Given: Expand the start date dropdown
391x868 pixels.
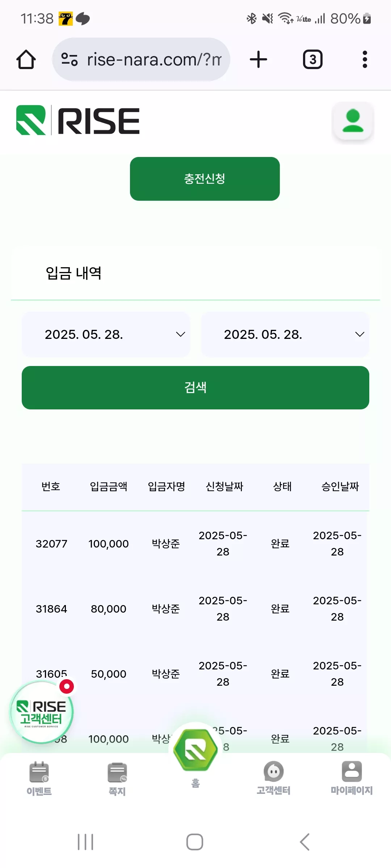Looking at the screenshot, I should 106,335.
